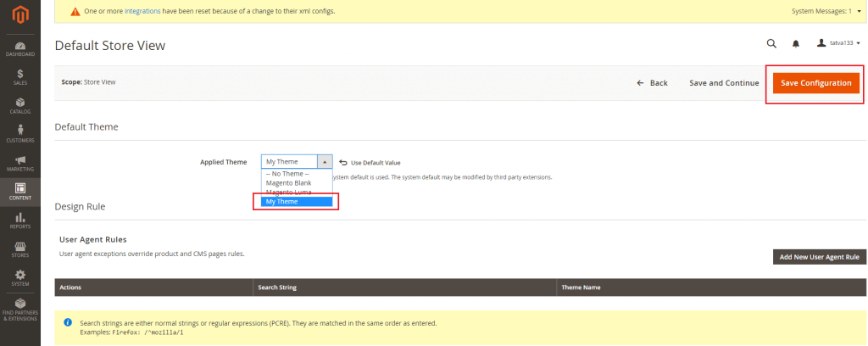Click Use Default Value
The height and width of the screenshot is (346, 868).
click(x=370, y=163)
